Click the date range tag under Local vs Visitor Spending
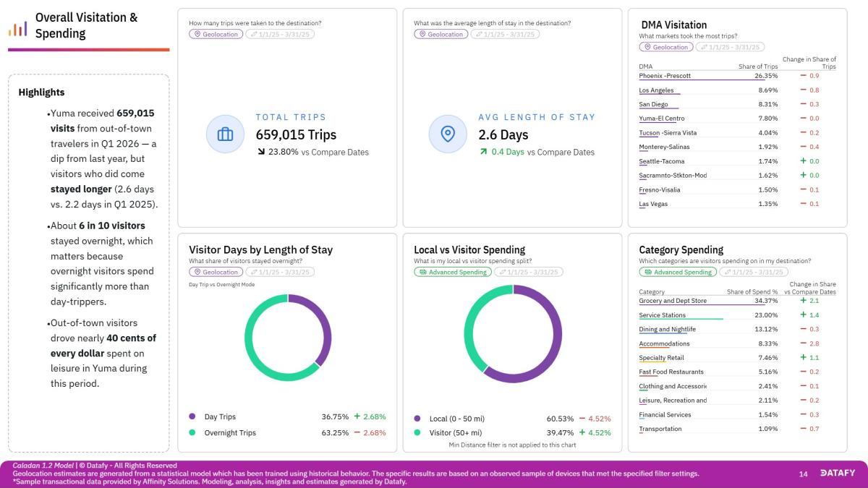Image resolution: width=868 pixels, height=488 pixels. (528, 272)
